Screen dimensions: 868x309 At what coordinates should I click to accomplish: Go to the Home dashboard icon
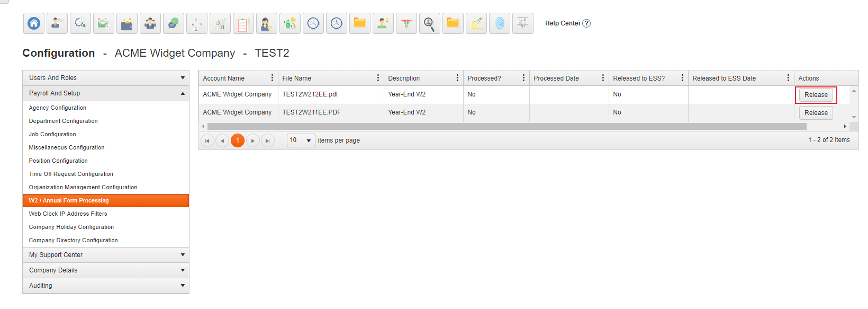click(x=34, y=23)
